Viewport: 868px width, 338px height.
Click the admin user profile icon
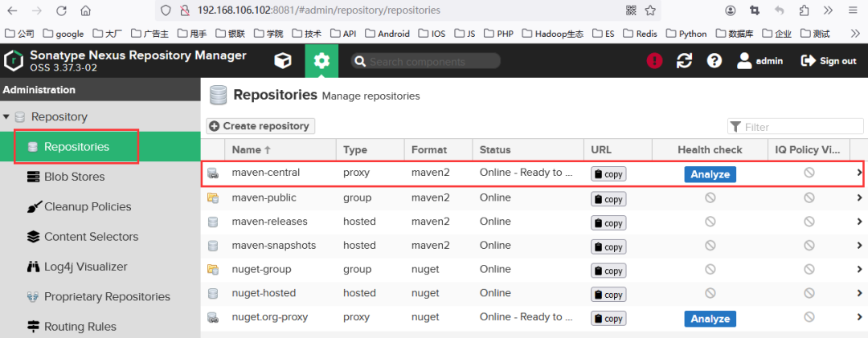tap(744, 61)
